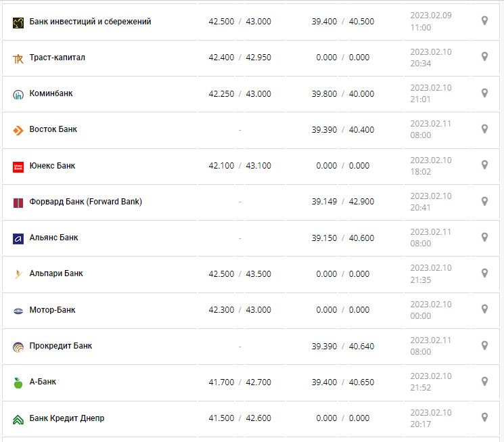Viewport: 504px width, 442px height.
Task: Open the Банк Кредит Днепр link
Action: click(67, 418)
